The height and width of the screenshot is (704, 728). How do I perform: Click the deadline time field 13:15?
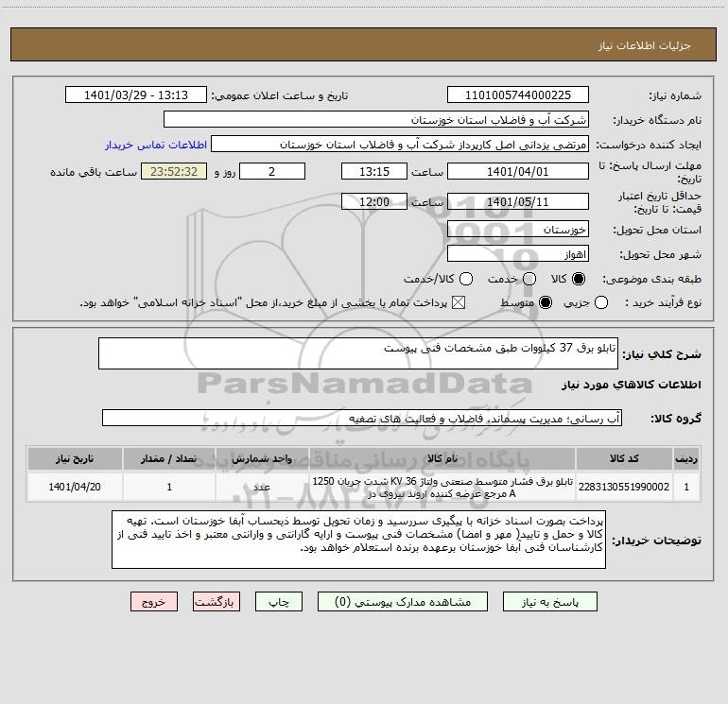click(374, 172)
